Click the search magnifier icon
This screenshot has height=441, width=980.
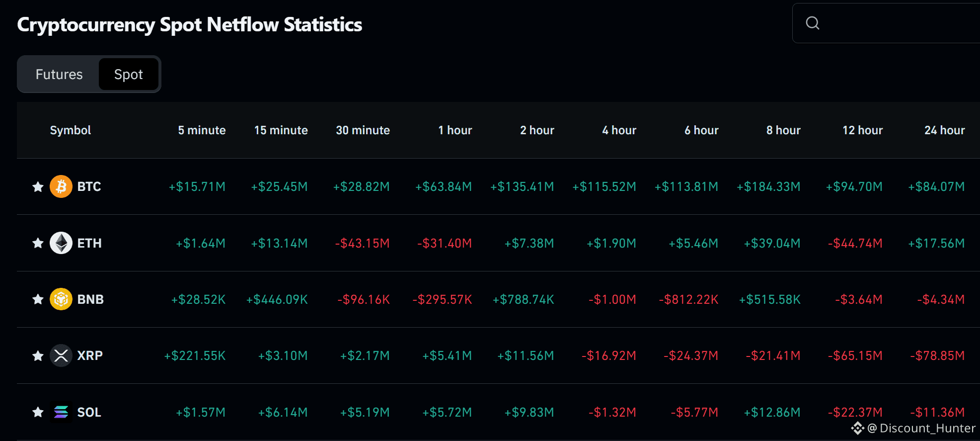coord(813,23)
